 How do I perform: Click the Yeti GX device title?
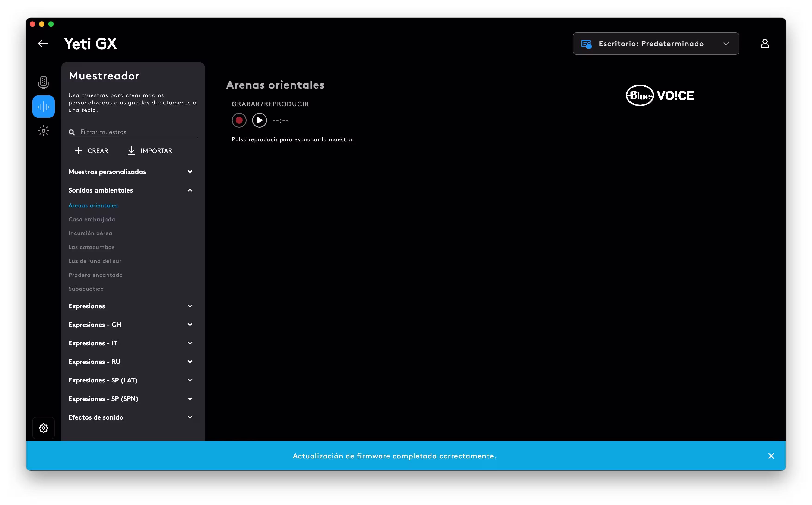click(91, 44)
